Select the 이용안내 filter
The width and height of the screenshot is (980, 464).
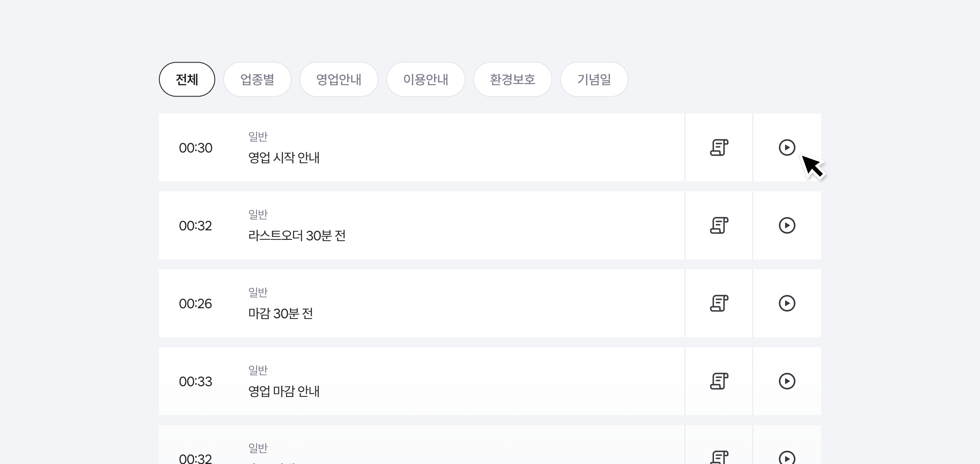pyautogui.click(x=426, y=79)
